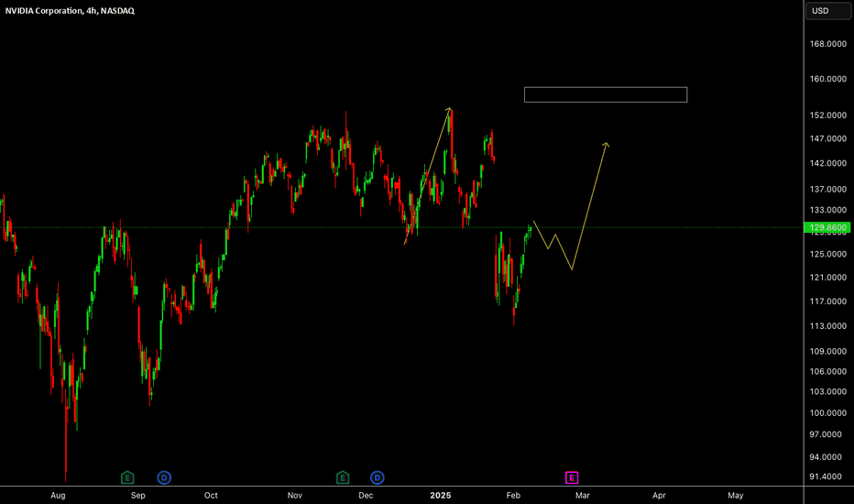Click the 125.0000 price axis label
Screen dimensions: 854x504
click(x=827, y=254)
